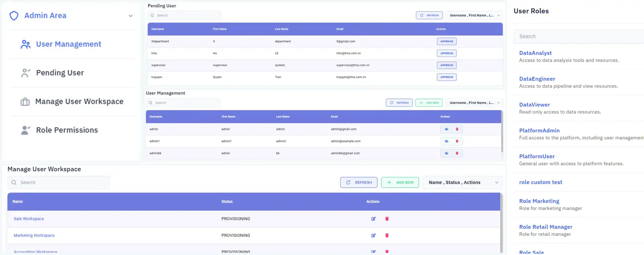
Task: Delete the admin user row
Action: click(x=457, y=129)
